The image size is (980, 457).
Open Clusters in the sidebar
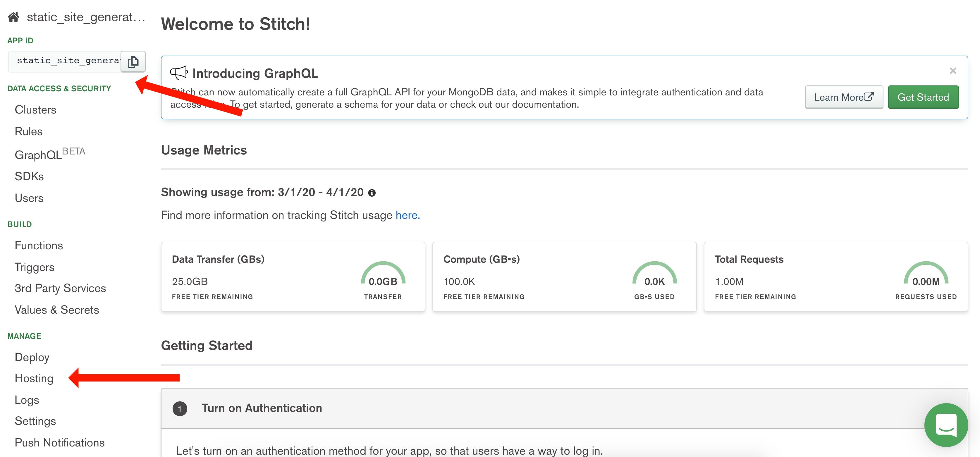click(35, 110)
